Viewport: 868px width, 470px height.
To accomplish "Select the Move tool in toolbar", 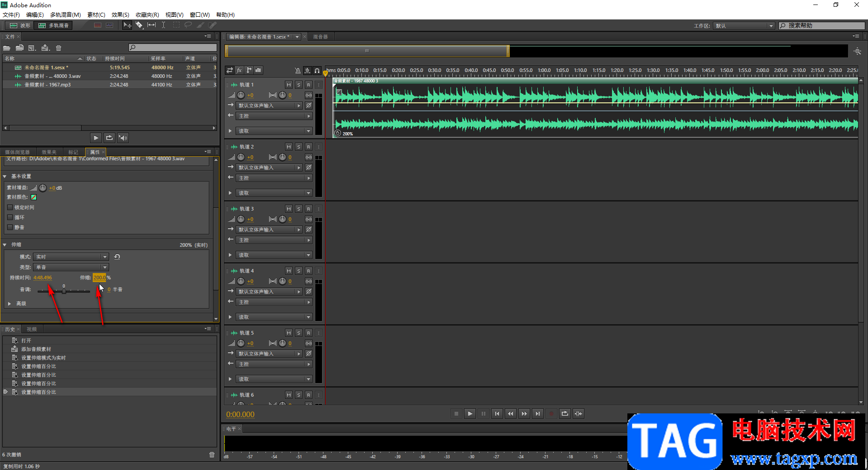I will [x=127, y=25].
